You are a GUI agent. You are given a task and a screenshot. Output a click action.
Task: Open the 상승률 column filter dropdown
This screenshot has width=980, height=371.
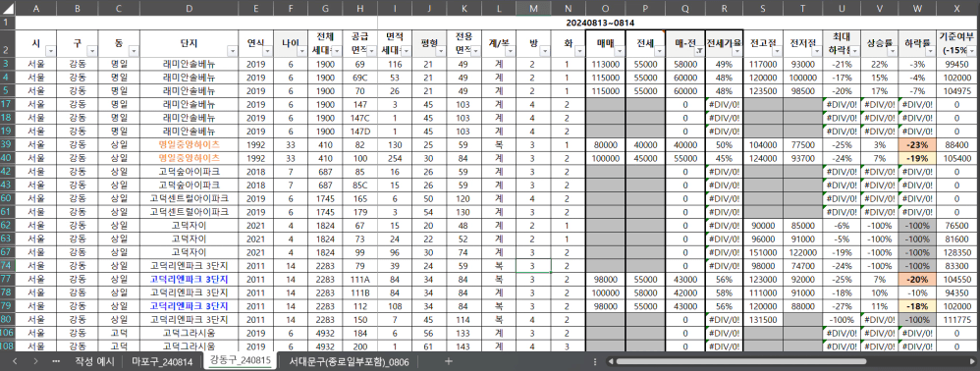pyautogui.click(x=892, y=51)
